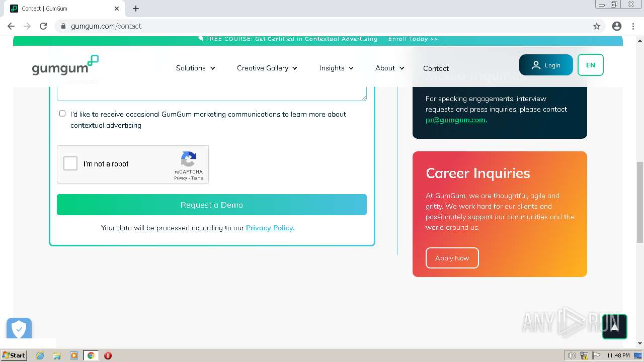This screenshot has height=362, width=644.
Task: Click the network tray icon
Action: point(584,355)
